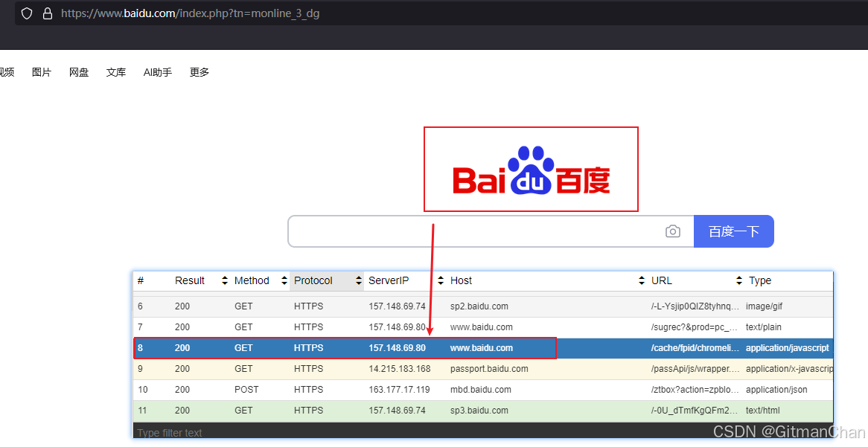Select session row with passport.baidu.com host
The height and width of the screenshot is (447, 868).
[482, 369]
